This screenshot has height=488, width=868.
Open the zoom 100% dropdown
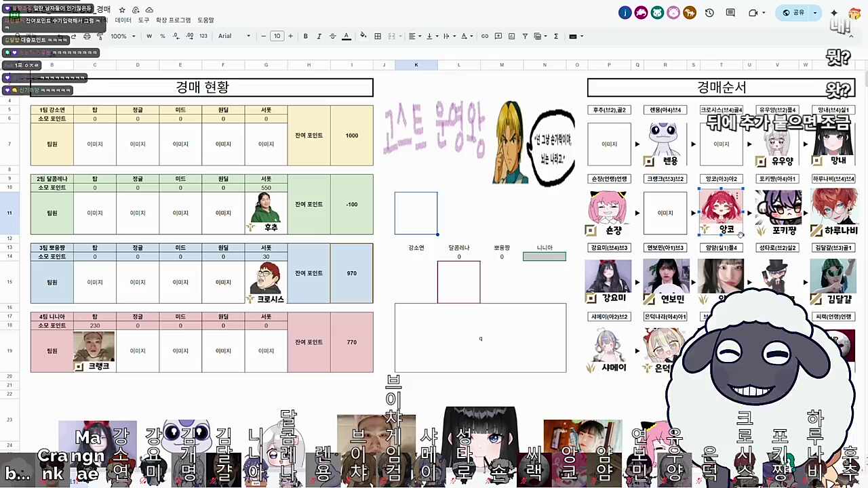point(123,36)
